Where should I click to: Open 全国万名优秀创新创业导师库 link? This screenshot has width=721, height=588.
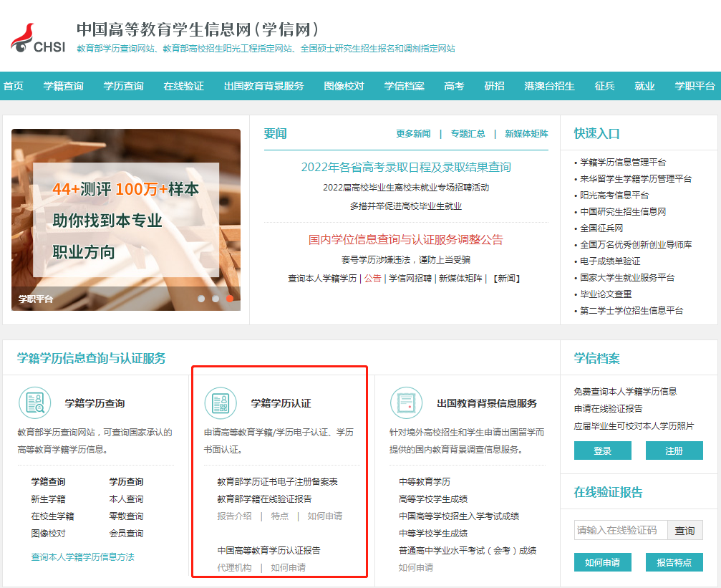click(636, 245)
